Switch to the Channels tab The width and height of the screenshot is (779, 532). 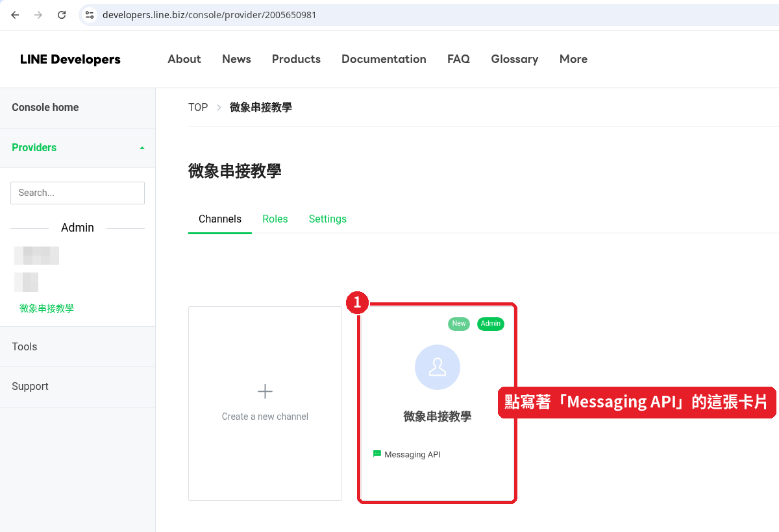[220, 219]
